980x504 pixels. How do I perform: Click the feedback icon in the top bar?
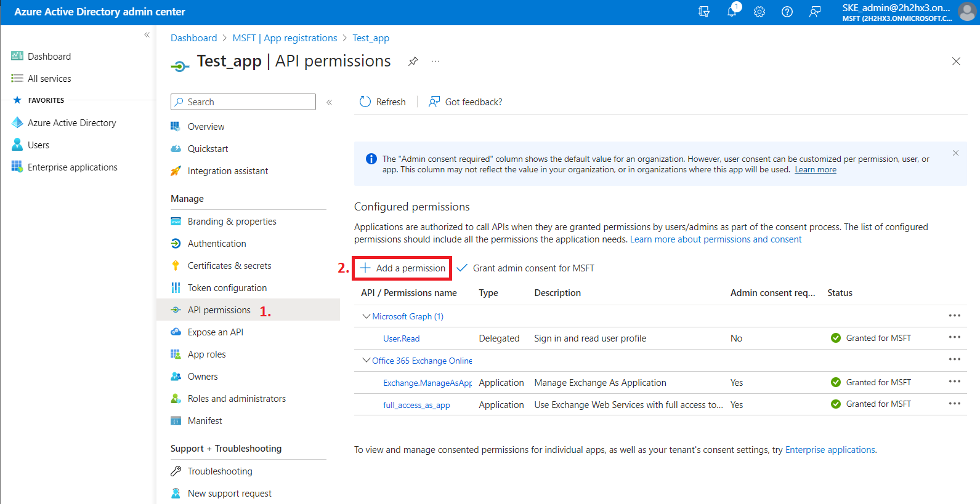coord(815,12)
